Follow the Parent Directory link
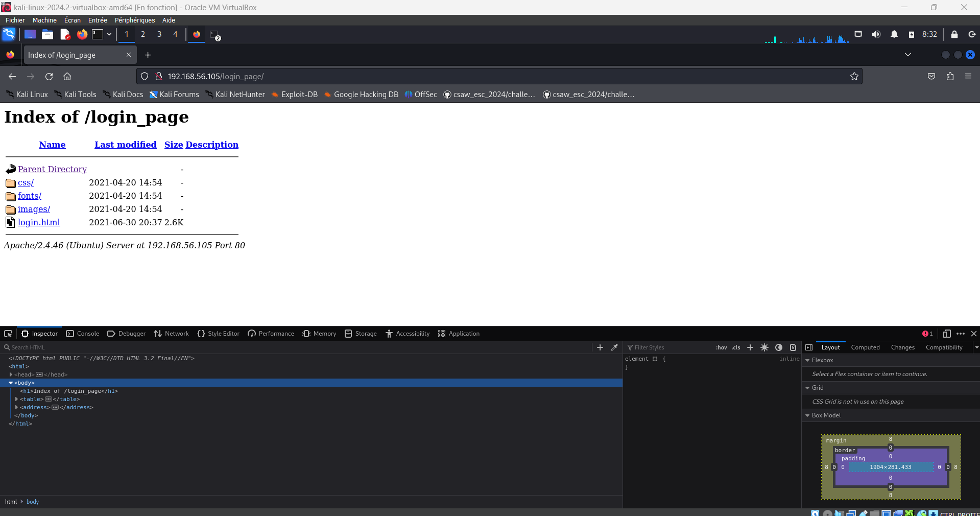 [52, 169]
